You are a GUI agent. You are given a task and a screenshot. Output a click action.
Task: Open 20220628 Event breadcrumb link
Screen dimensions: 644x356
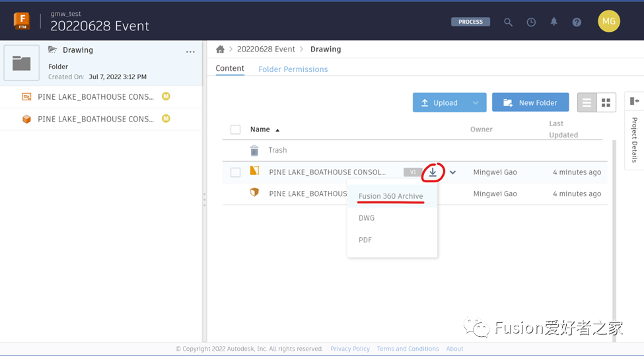pos(266,50)
